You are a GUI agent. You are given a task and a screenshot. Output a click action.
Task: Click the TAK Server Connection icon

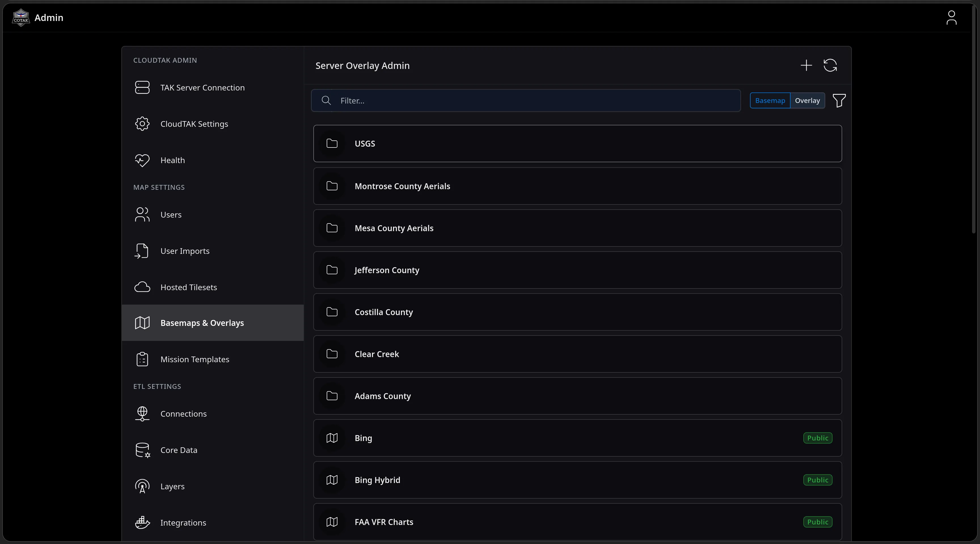(x=142, y=87)
